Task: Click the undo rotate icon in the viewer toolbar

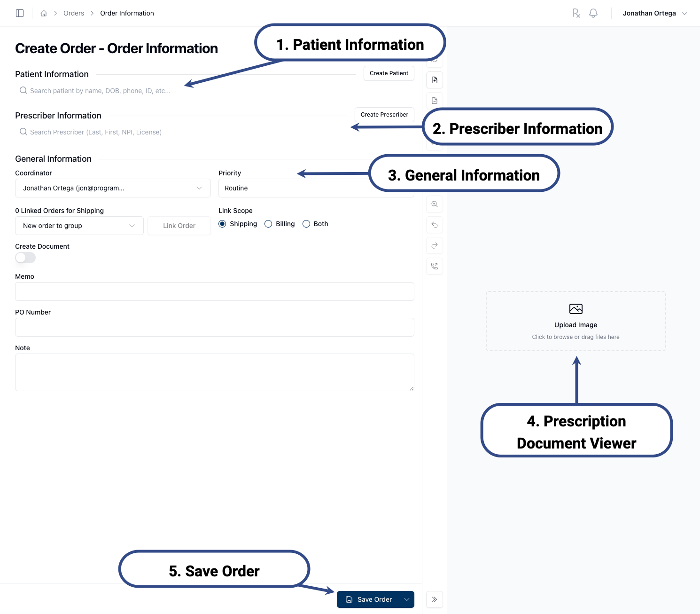Action: click(434, 225)
